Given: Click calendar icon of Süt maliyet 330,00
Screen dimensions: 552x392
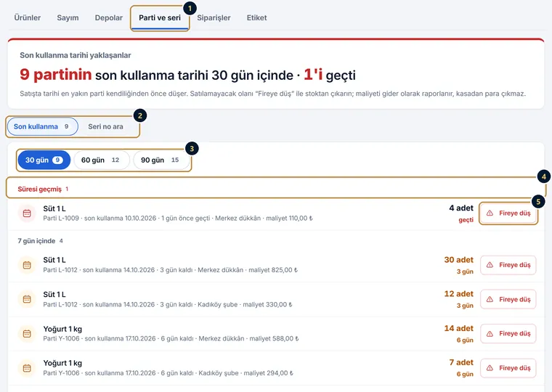Looking at the screenshot, I should coord(27,300).
